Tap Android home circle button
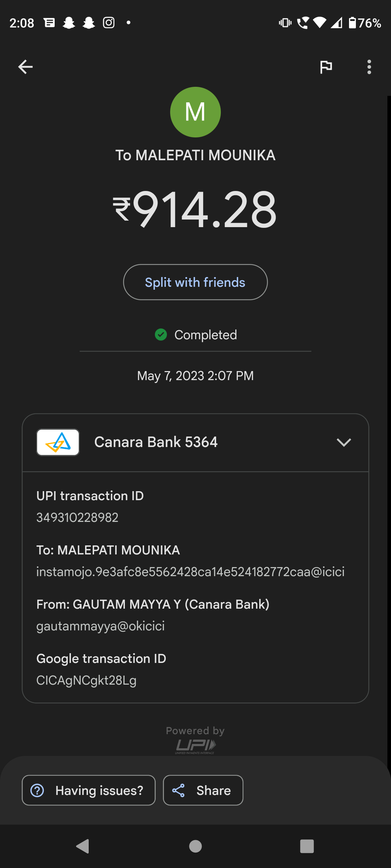 195,846
